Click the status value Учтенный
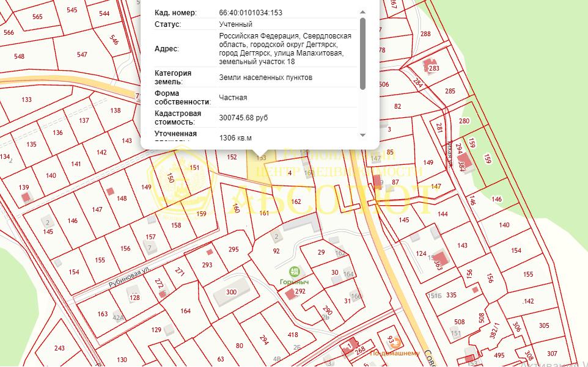Image resolution: width=588 pixels, height=367 pixels. (235, 24)
